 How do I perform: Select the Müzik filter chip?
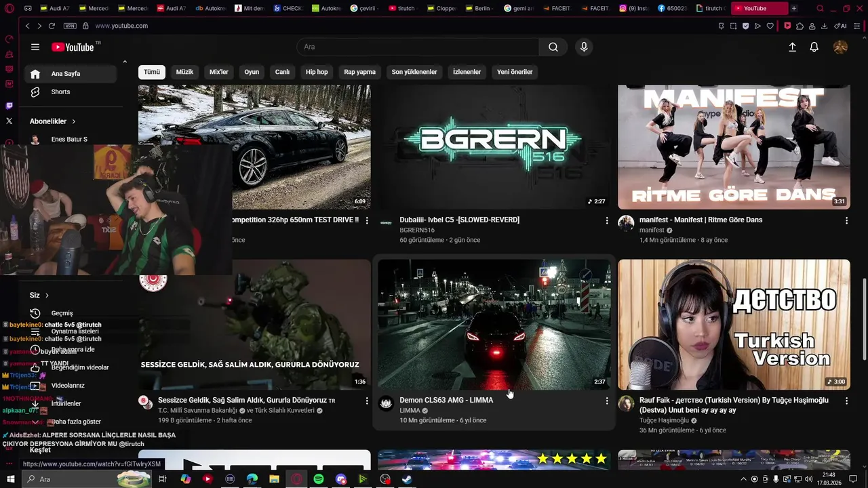[184, 72]
